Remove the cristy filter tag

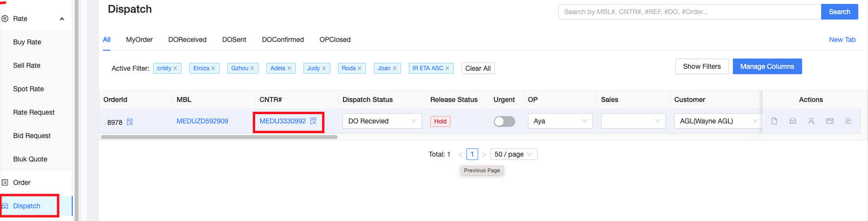[175, 68]
